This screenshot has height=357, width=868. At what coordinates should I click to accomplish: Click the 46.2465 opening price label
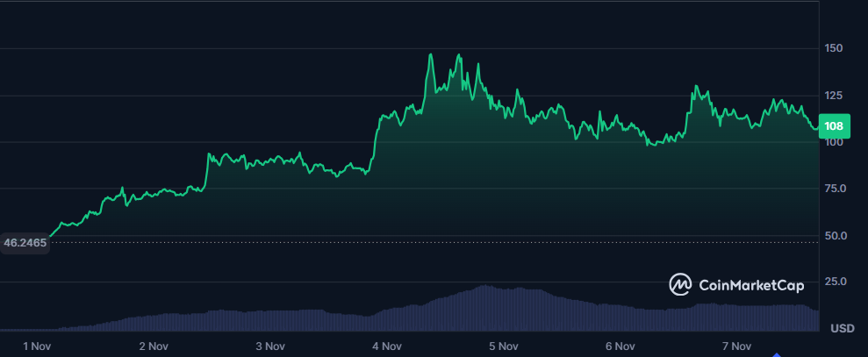point(25,242)
